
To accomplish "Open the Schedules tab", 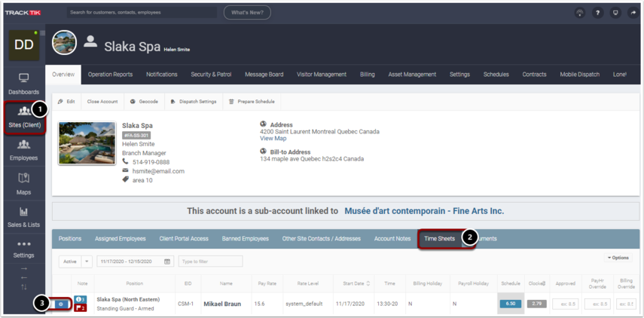I will click(x=496, y=75).
